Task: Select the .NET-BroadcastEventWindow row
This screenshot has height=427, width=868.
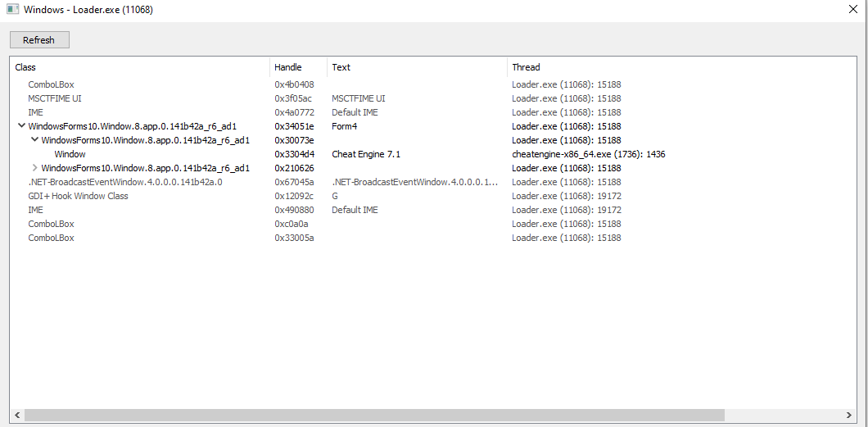Action: pos(124,182)
